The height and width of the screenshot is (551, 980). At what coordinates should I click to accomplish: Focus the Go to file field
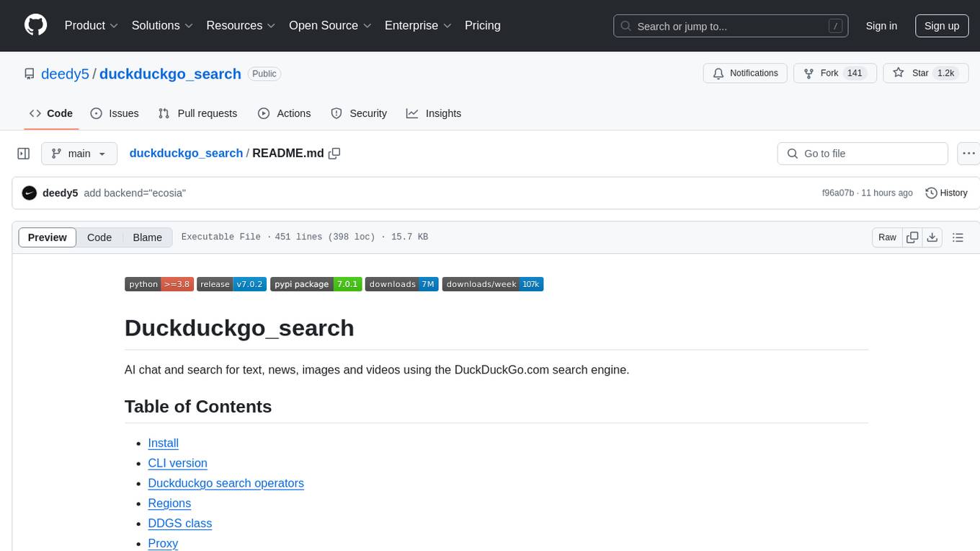click(x=863, y=154)
